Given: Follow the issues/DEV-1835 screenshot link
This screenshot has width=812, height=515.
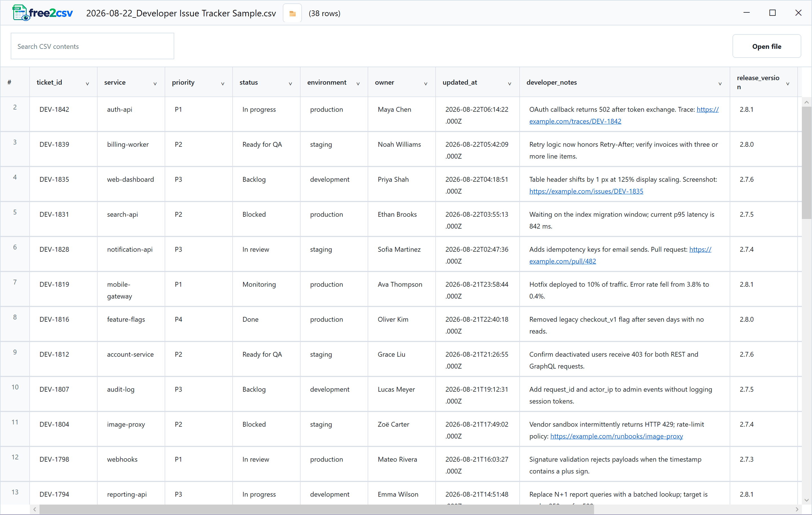Looking at the screenshot, I should point(586,191).
